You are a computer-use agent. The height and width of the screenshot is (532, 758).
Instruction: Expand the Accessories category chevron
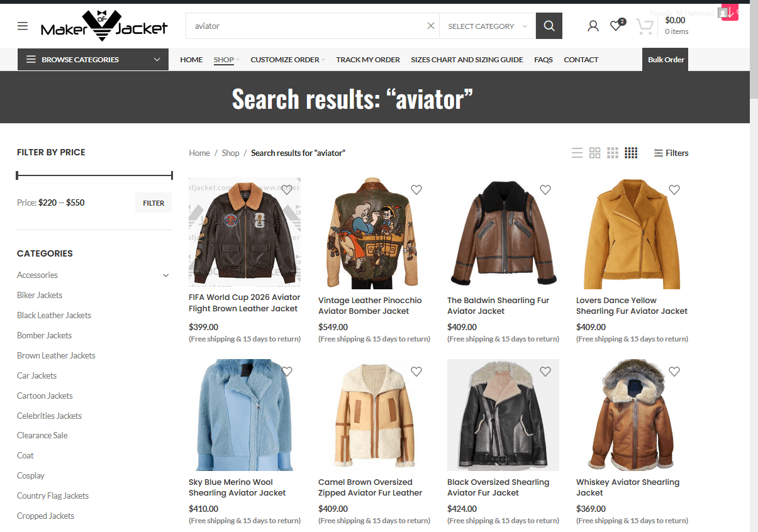[x=166, y=275]
